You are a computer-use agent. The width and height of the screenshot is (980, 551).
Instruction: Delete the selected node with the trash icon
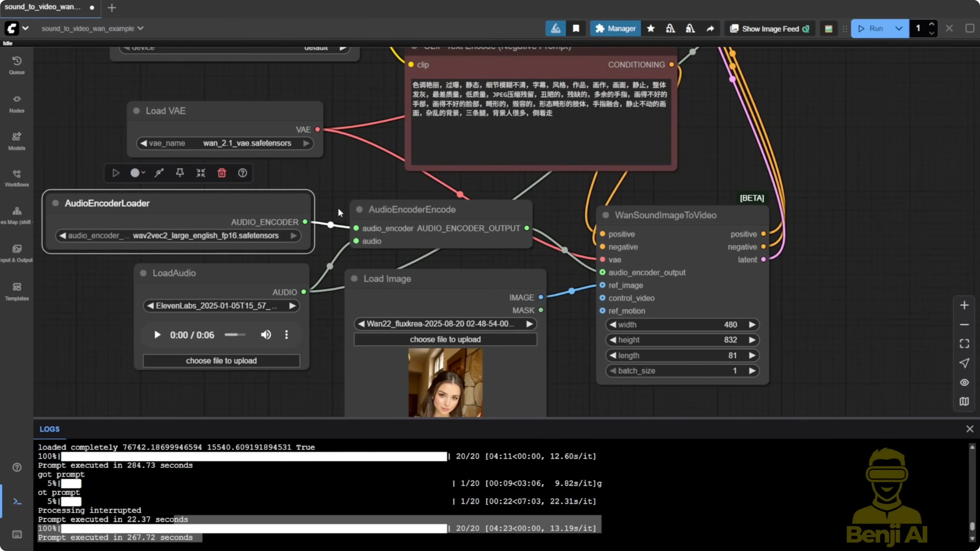(222, 173)
